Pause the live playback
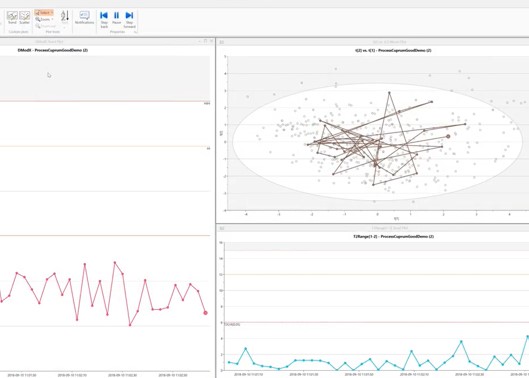The height and width of the screenshot is (378, 529). 116,18
